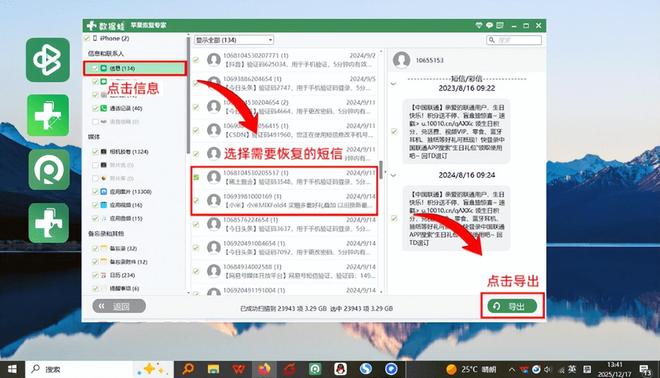This screenshot has width=660, height=378.
Task: Click the avatar of the 【抖音】 message
Action: 214,60
